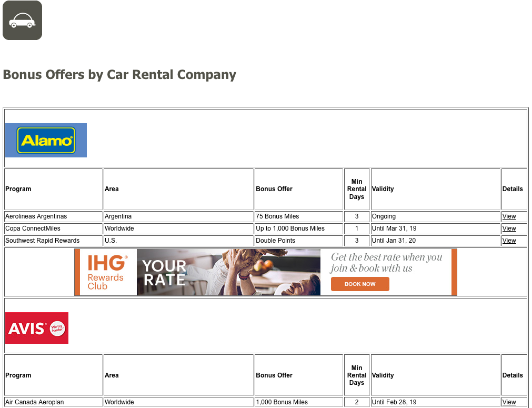Click the Bonus Offers by Car Rental Company heading
Screen dimensions: 532x408
(119, 75)
